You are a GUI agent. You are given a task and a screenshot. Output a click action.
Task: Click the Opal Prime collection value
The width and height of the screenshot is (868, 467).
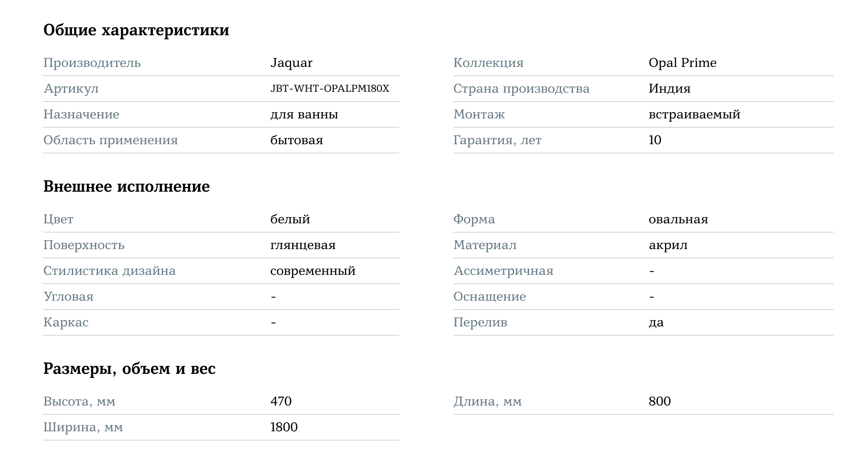click(682, 63)
